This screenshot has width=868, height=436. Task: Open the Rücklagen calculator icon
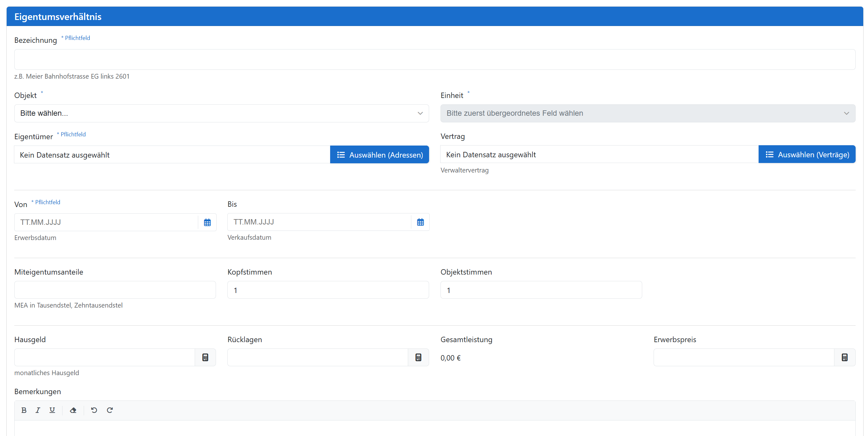[419, 357]
